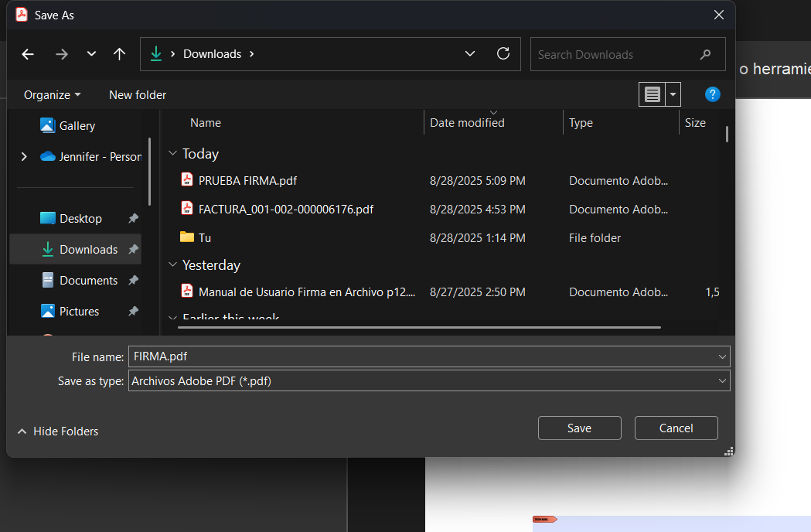The height and width of the screenshot is (532, 811).
Task: Click the pin icon next to Desktop
Action: pos(134,218)
